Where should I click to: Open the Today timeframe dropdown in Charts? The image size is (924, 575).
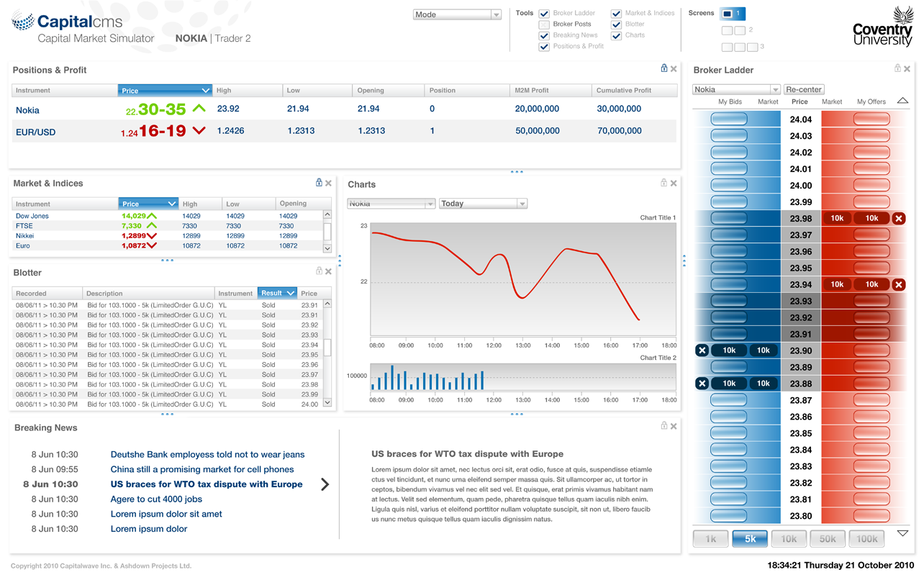pos(483,203)
